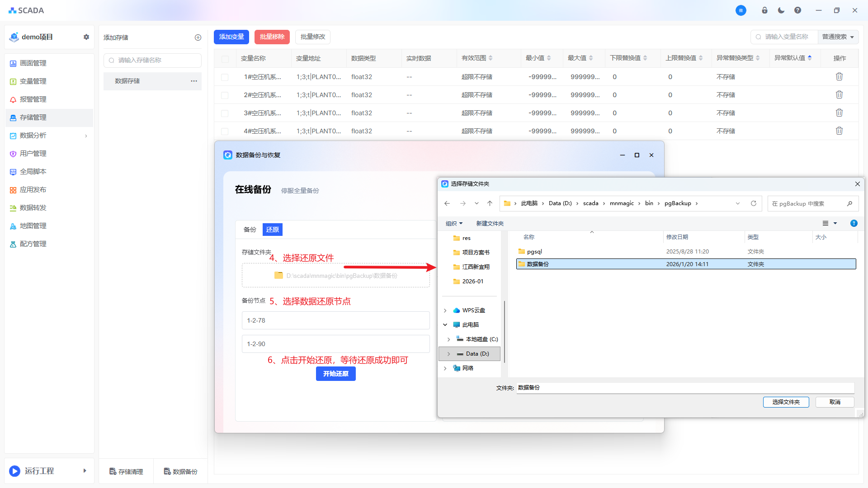The image size is (868, 488).
Task: Open 报警管理 in the sidebar
Action: 33,99
